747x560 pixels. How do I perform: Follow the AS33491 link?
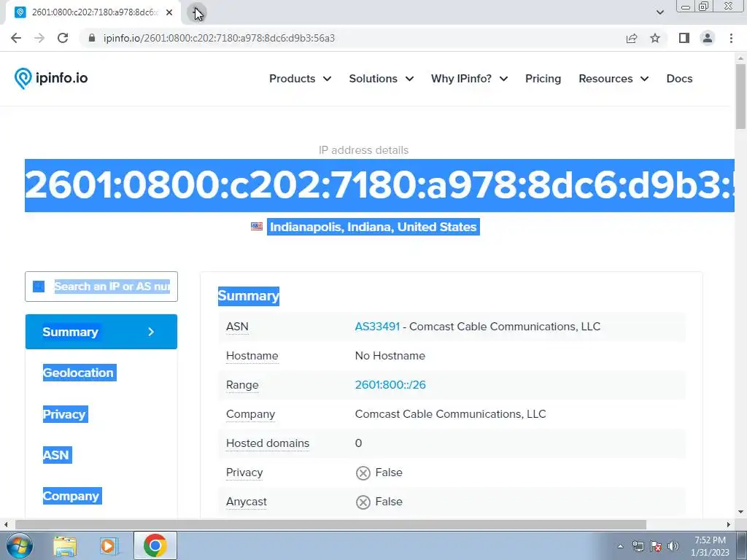coord(377,327)
